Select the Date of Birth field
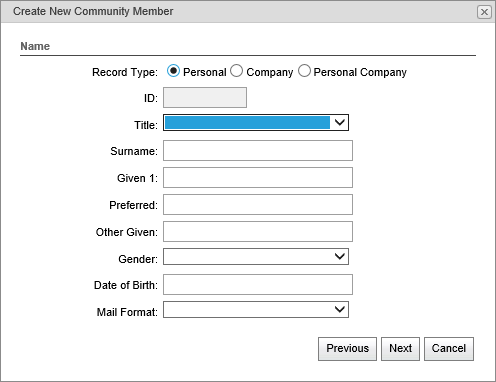This screenshot has height=382, width=496. pyautogui.click(x=258, y=285)
